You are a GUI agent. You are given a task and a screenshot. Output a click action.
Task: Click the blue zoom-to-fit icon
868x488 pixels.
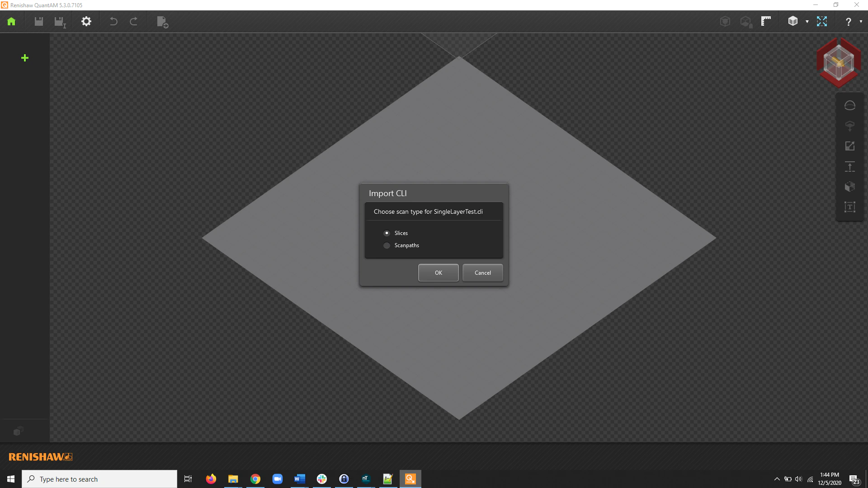(x=822, y=21)
